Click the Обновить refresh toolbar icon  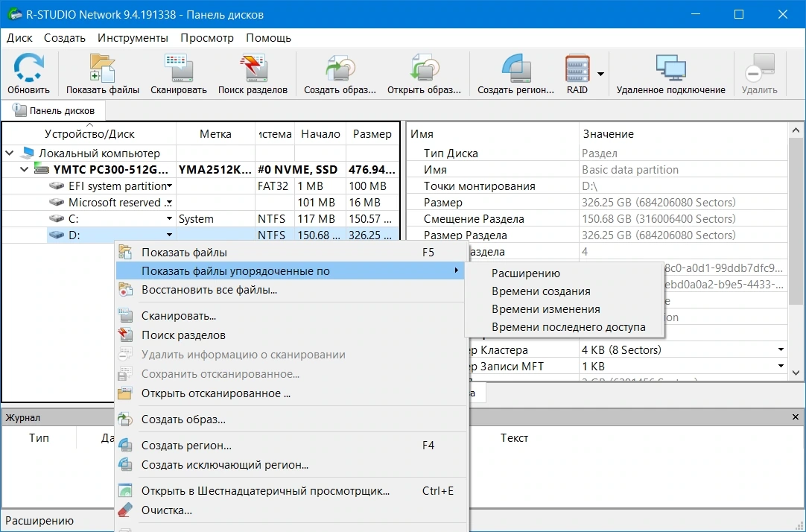pyautogui.click(x=28, y=68)
